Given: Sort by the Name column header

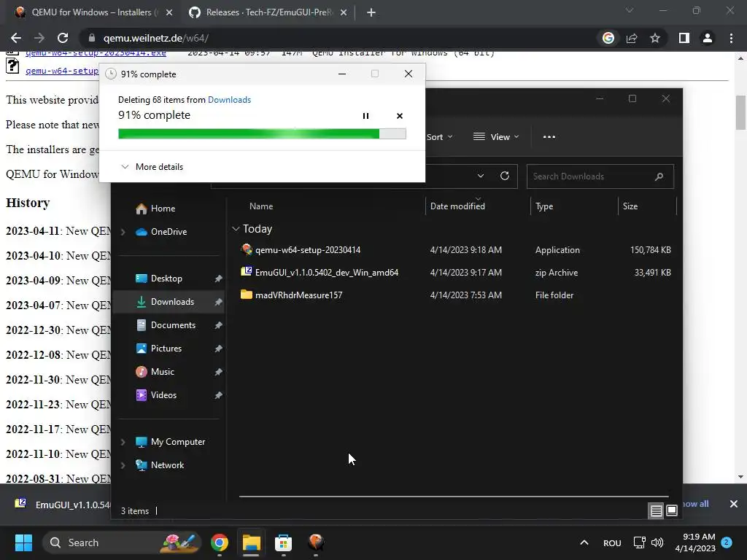Looking at the screenshot, I should pos(261,206).
